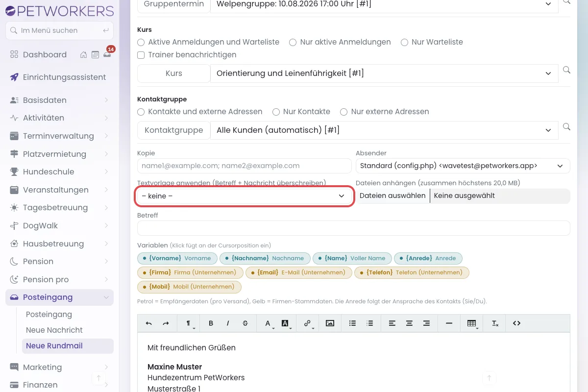Insert the {Mobil} variable
The width and height of the screenshot is (588, 392).
(189, 287)
